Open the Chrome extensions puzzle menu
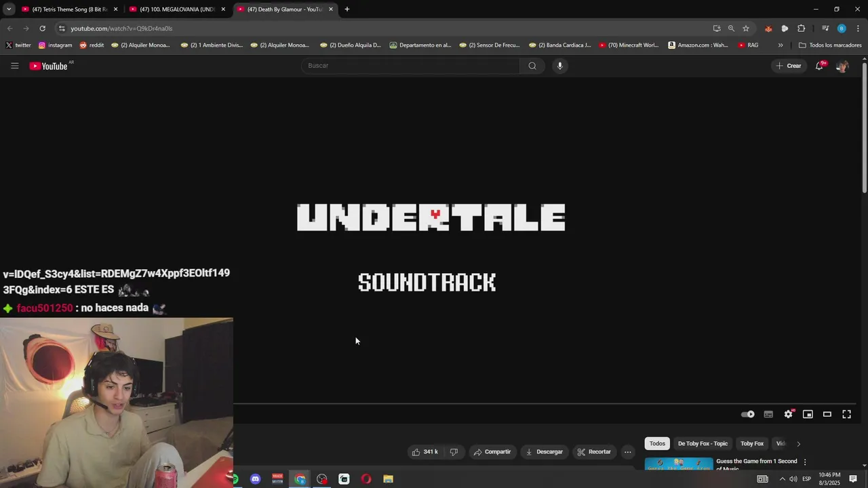This screenshot has width=868, height=488. pyautogui.click(x=802, y=28)
